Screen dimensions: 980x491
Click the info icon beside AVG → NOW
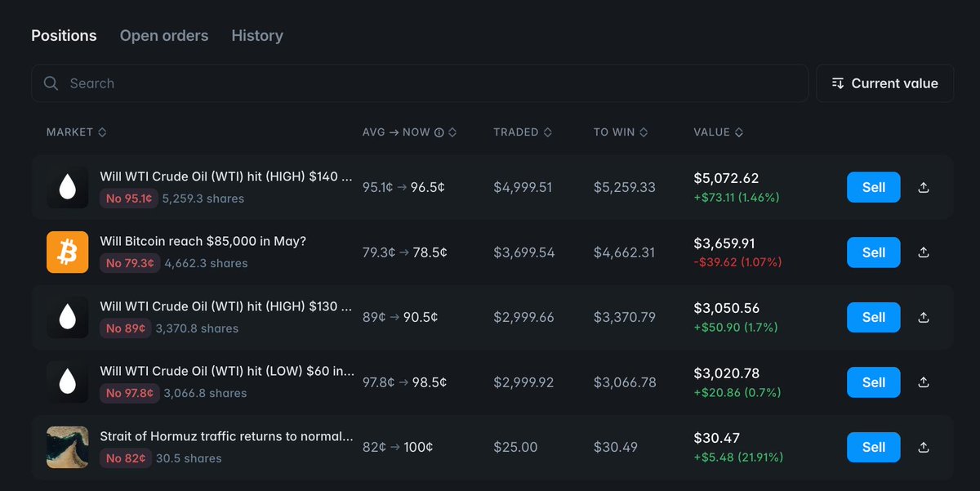439,132
